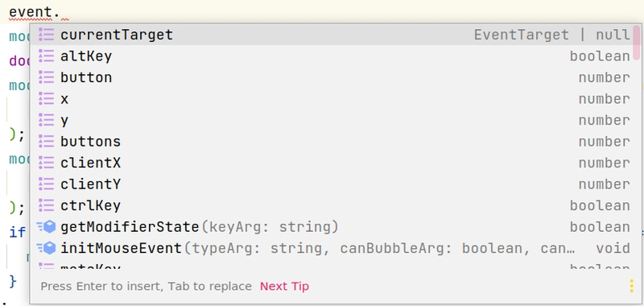Viewport: 644px width, 306px height.
Task: Select the currentTarget completion suggestion
Action: 334,35
